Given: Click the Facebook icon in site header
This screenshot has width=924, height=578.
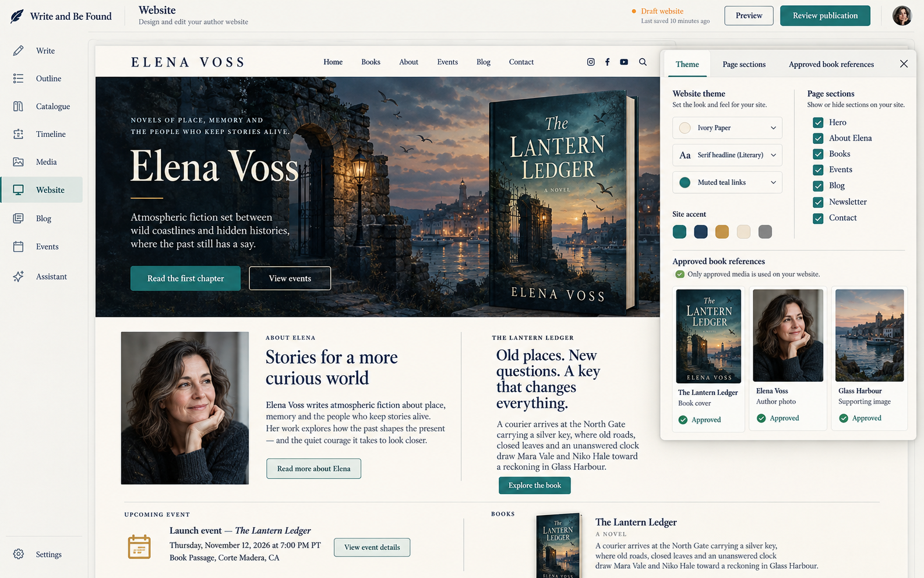Looking at the screenshot, I should [607, 62].
